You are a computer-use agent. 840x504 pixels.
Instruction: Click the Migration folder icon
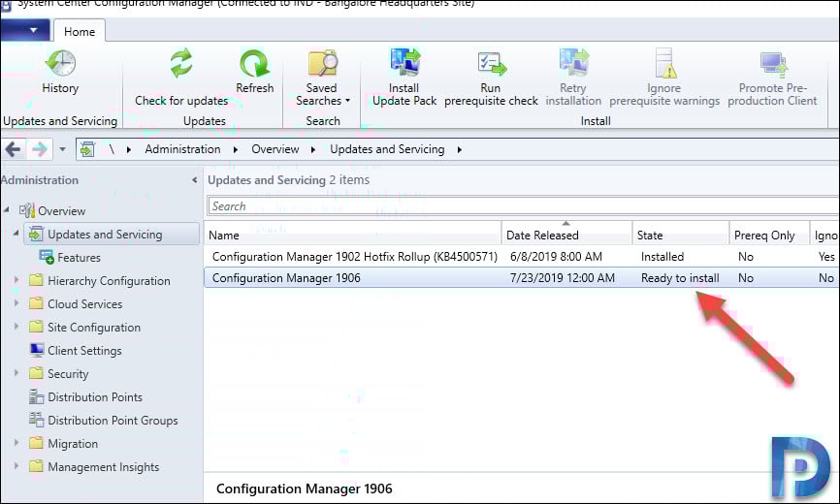[x=36, y=443]
